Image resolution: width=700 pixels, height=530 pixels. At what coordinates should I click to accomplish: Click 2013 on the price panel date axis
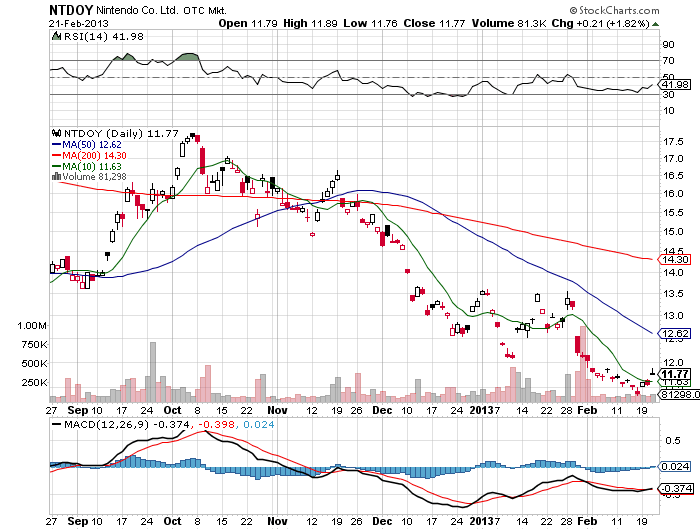(x=481, y=410)
